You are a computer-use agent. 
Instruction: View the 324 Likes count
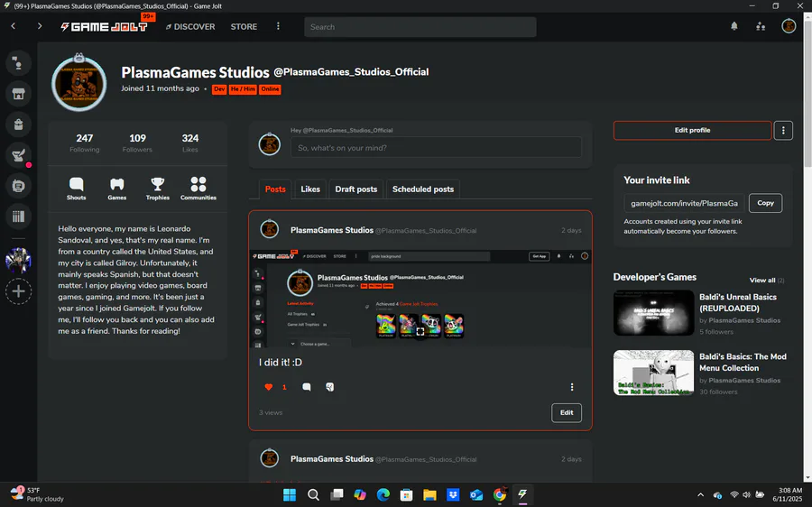point(190,143)
